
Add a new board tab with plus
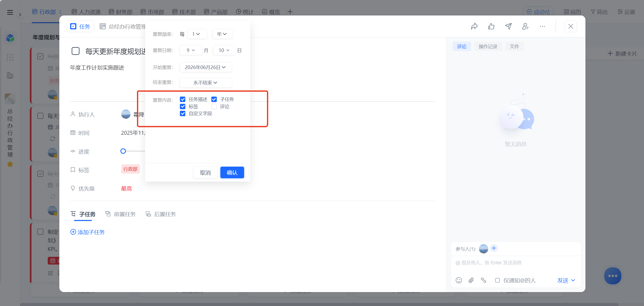pyautogui.click(x=290, y=12)
